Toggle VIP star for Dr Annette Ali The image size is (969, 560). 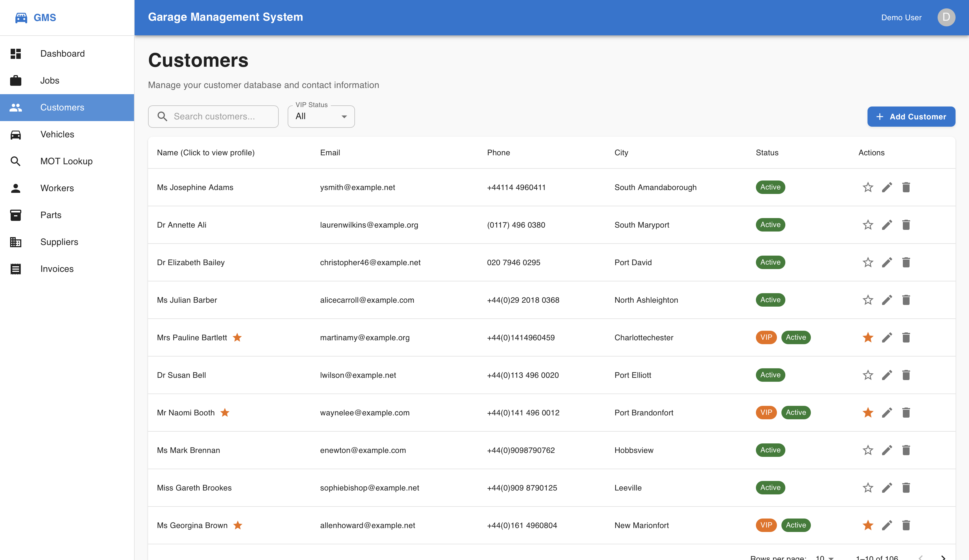coord(868,225)
